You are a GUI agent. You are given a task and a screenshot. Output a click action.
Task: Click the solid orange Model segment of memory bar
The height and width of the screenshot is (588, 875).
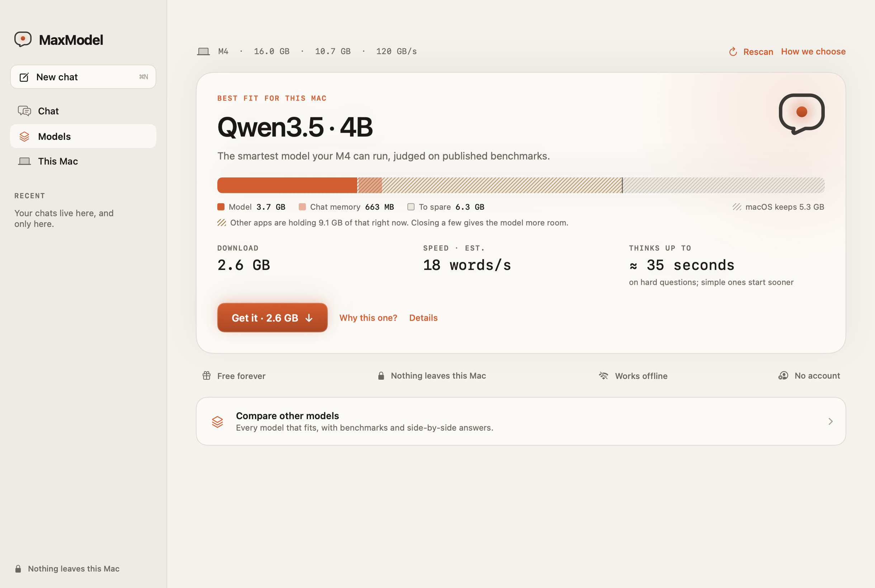(287, 185)
